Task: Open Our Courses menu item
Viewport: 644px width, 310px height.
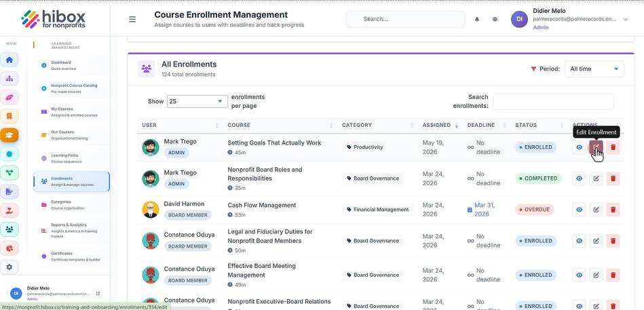Action: [71, 135]
